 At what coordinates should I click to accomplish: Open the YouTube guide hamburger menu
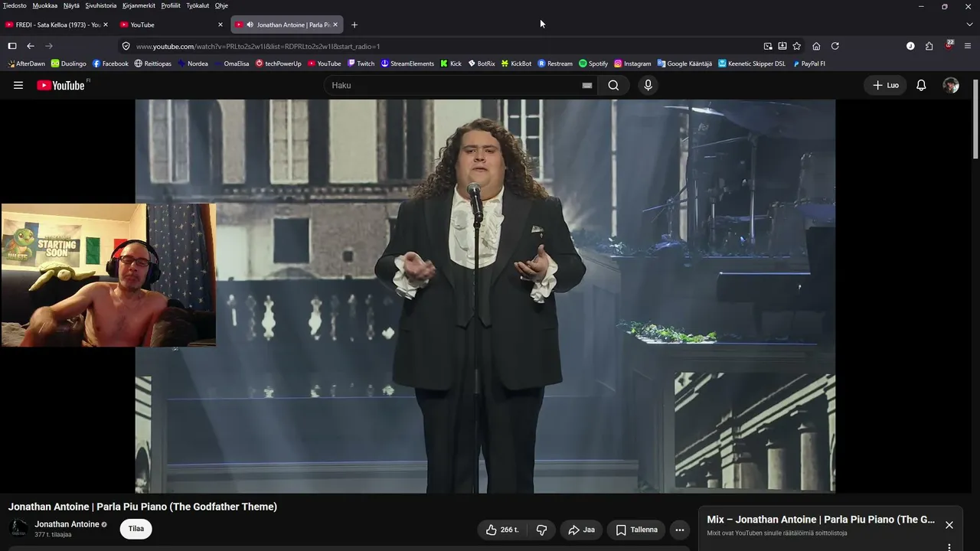click(18, 85)
